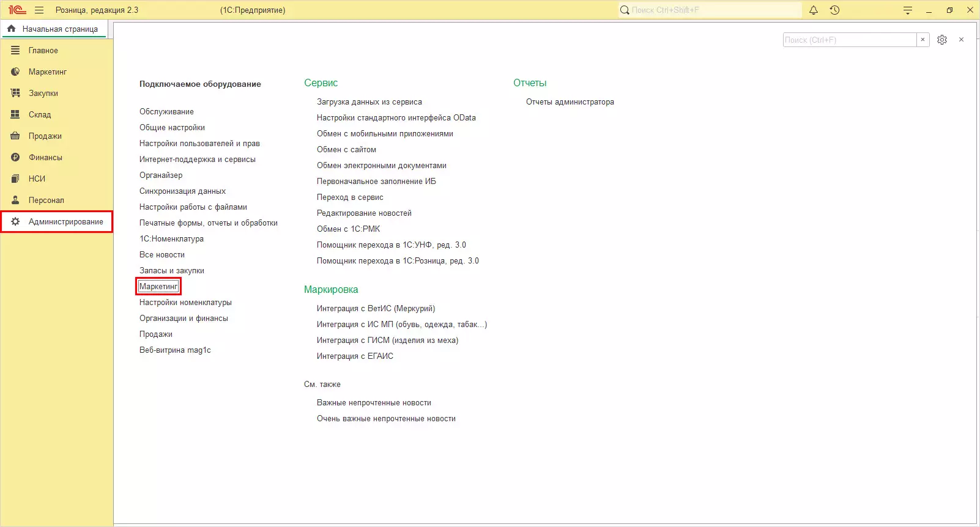Open Важные непрочтенные новости
The image size is (980, 527).
coord(374,403)
